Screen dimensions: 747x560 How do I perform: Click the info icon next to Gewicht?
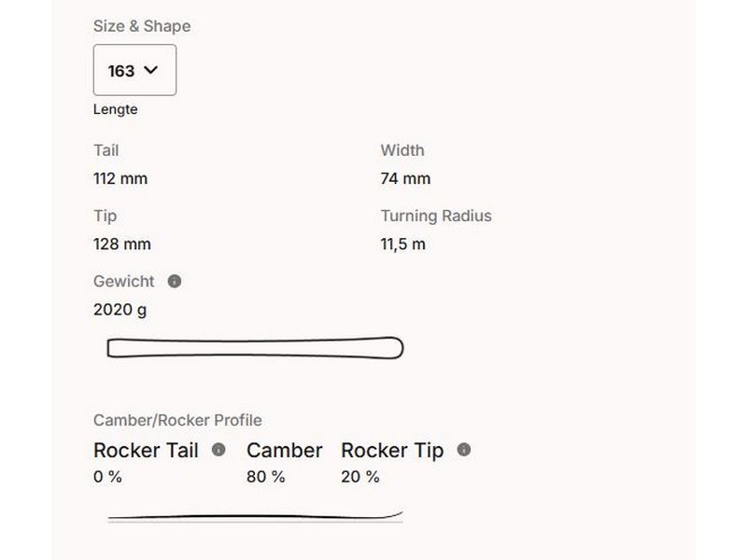(175, 281)
